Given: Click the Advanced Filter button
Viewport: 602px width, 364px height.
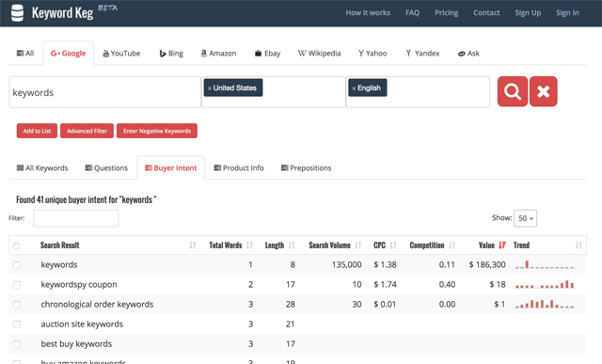Looking at the screenshot, I should click(x=87, y=131).
